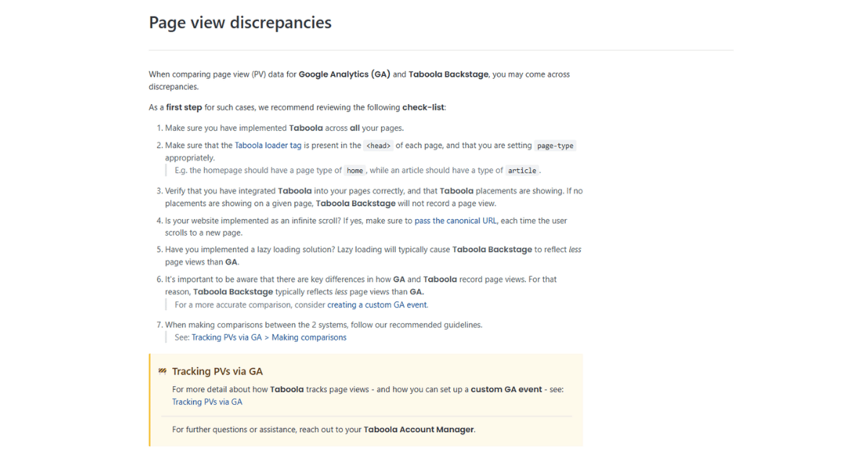Click list item 'Is your website implemented as an infinite scroll?'
This screenshot has width=868, height=454.
[366, 227]
